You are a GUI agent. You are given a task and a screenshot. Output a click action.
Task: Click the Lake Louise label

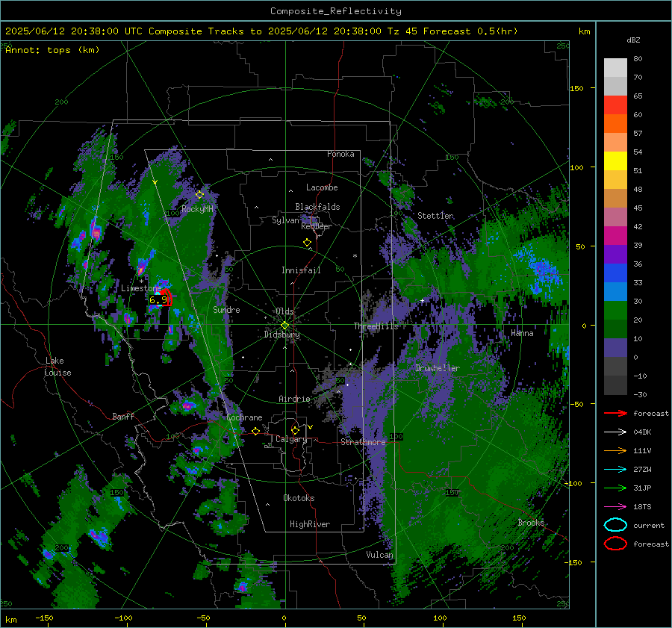click(x=58, y=367)
